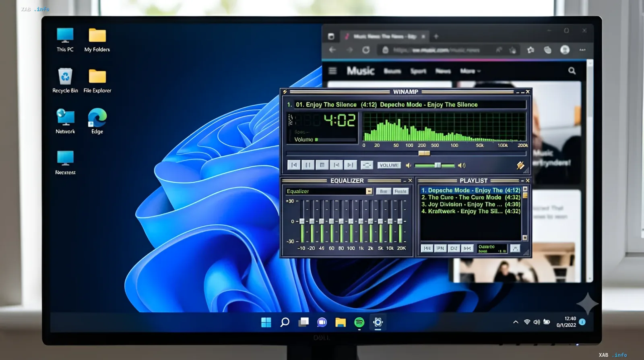
Task: Open the News section on Music site
Action: [443, 71]
